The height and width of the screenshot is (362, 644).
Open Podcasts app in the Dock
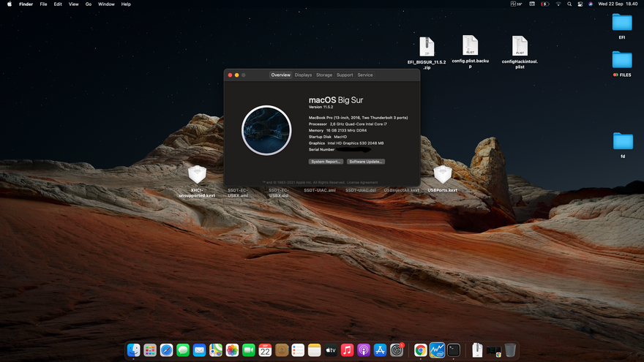click(x=364, y=350)
